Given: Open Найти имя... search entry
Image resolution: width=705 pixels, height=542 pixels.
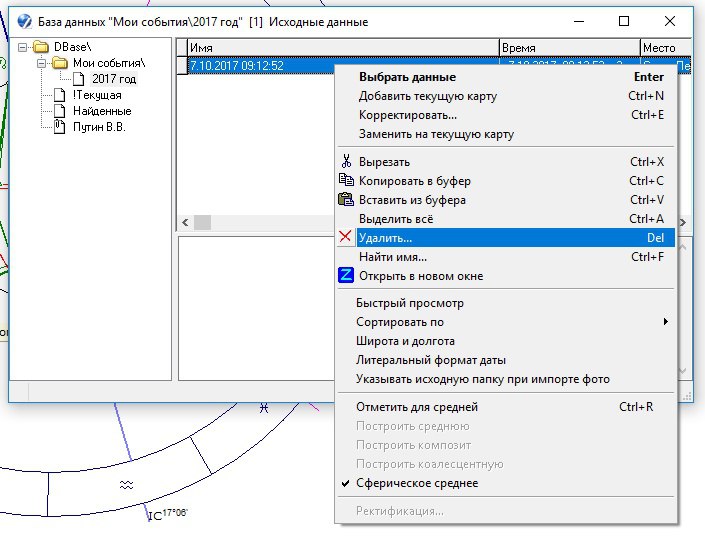Looking at the screenshot, I should click(506, 257).
